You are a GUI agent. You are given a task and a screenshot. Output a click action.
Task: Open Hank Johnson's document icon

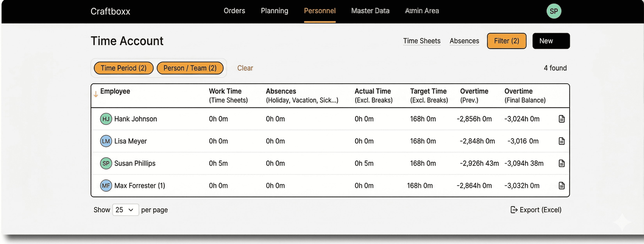pos(562,119)
